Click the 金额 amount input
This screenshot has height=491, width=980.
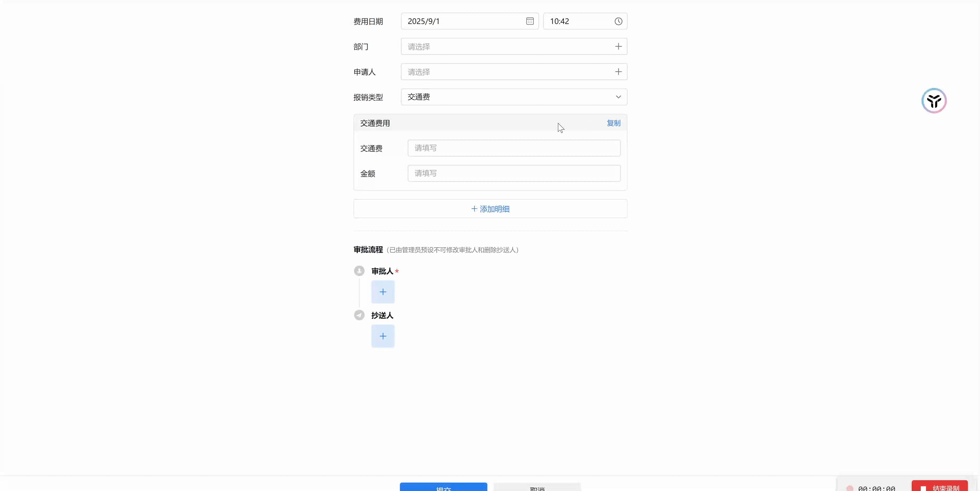[514, 173]
